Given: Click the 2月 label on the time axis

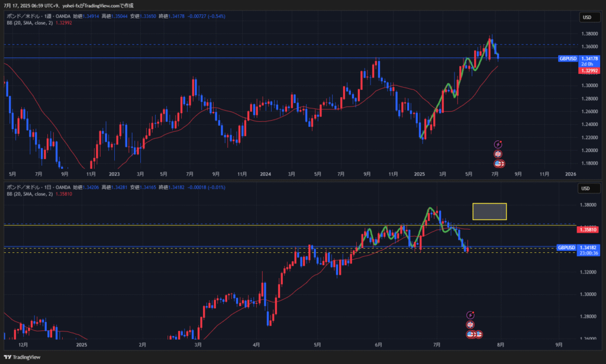Looking at the screenshot, I should click(142, 344).
